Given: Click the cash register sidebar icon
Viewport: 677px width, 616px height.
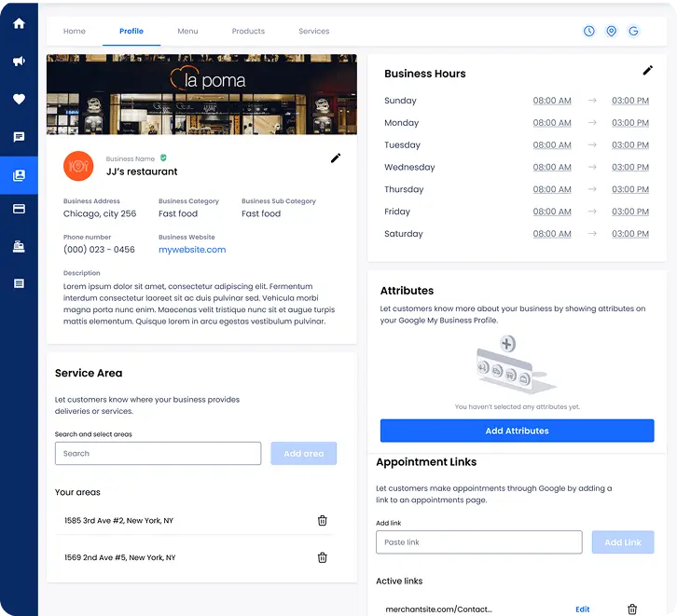Looking at the screenshot, I should (19, 247).
